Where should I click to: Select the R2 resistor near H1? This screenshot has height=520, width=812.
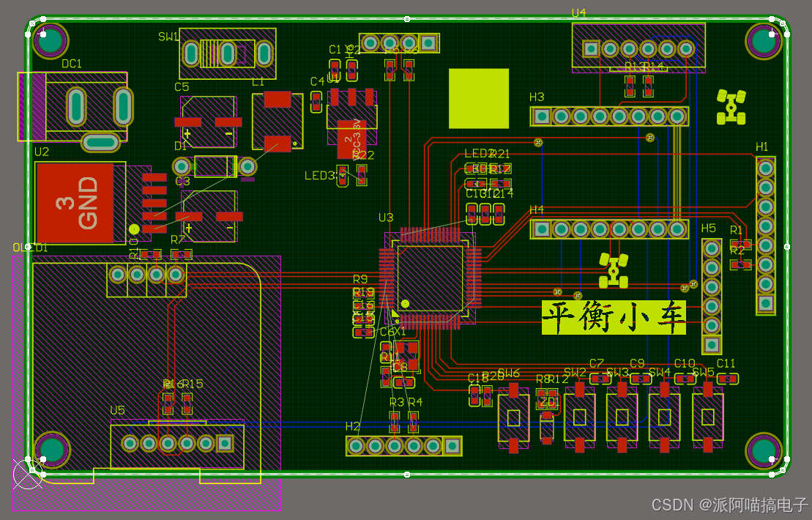click(741, 264)
